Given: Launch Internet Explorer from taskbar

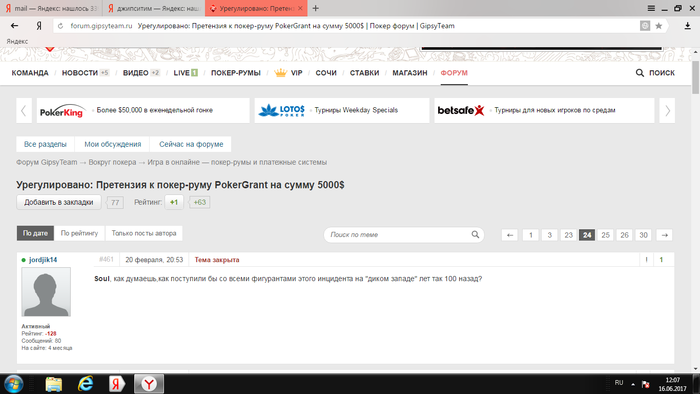Looking at the screenshot, I should [85, 384].
